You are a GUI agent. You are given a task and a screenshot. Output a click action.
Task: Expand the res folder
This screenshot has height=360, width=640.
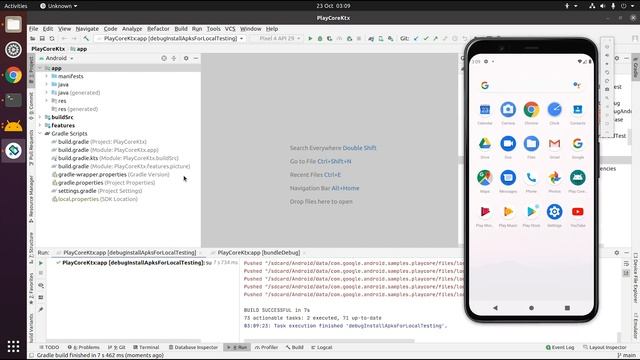[47, 101]
